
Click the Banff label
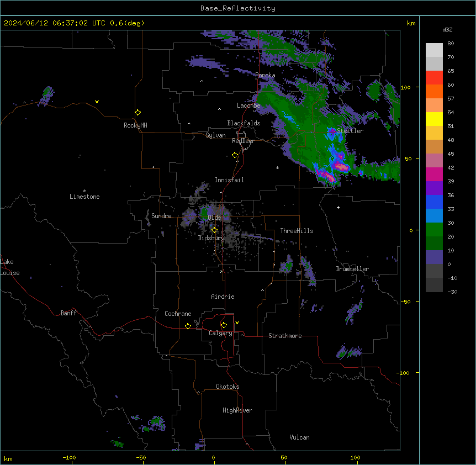[68, 313]
